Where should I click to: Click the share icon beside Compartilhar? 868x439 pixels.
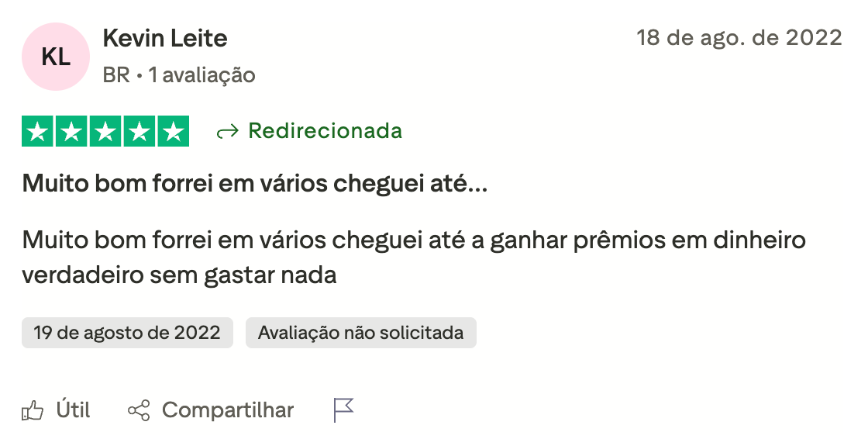pos(139,411)
